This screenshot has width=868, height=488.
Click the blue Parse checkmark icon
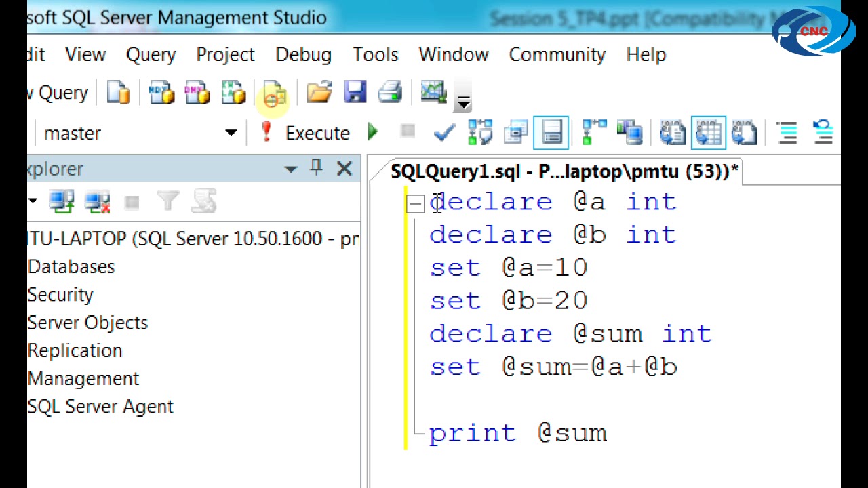click(444, 133)
